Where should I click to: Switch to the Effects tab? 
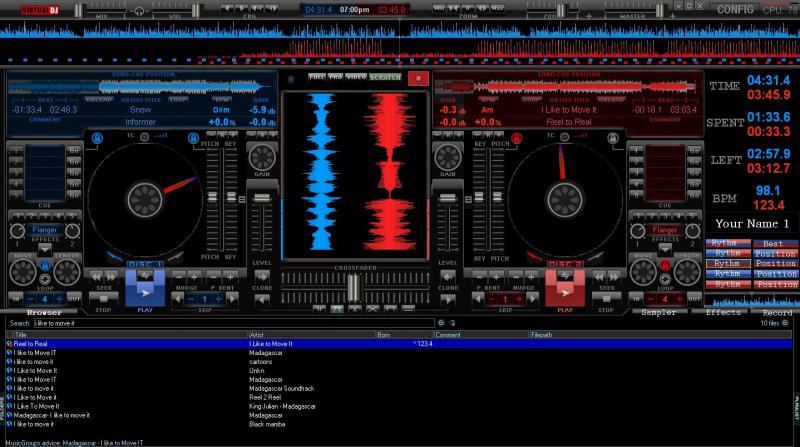pyautogui.click(x=722, y=313)
